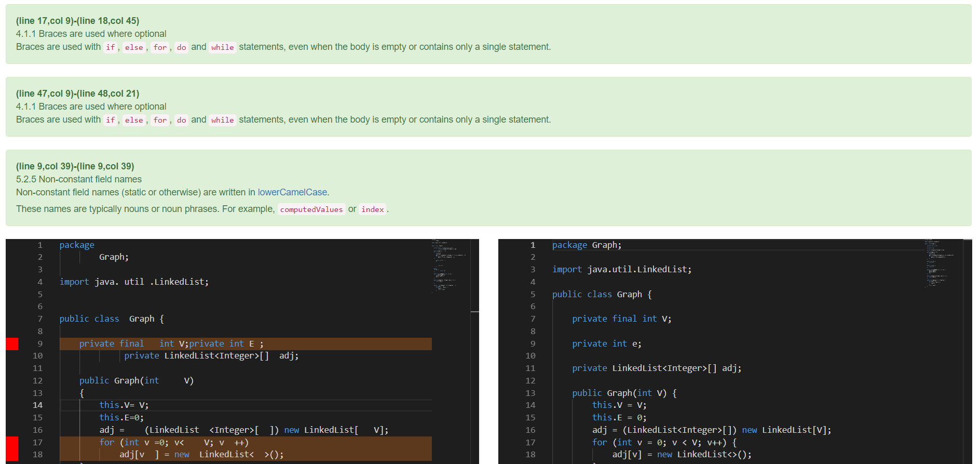Select the line 17,col 9 braces violation panel

pos(488,34)
